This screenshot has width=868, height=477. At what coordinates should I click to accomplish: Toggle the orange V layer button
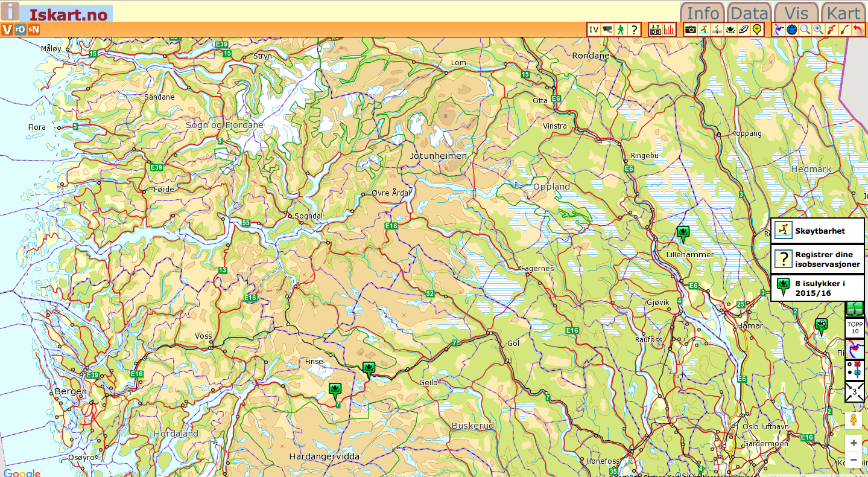(x=7, y=30)
